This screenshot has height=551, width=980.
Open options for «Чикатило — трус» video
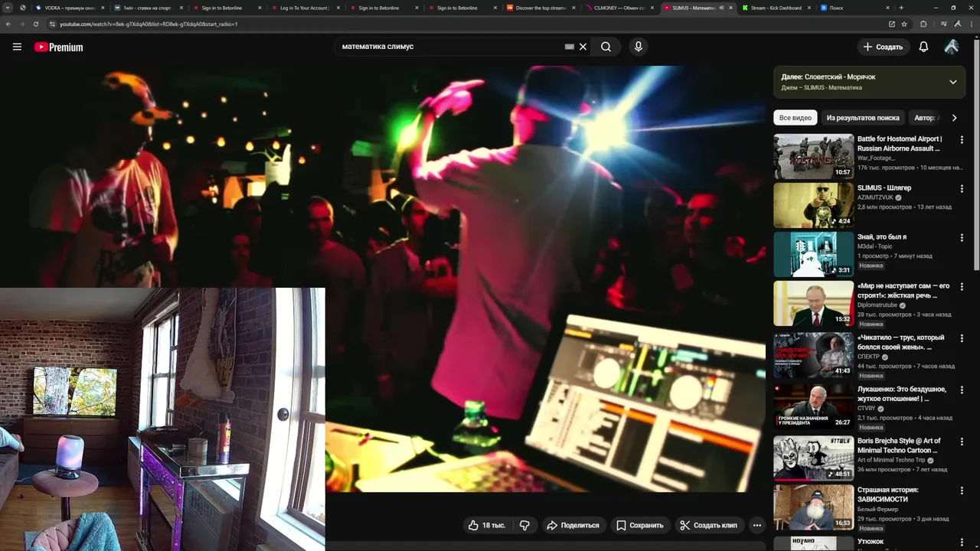point(962,338)
